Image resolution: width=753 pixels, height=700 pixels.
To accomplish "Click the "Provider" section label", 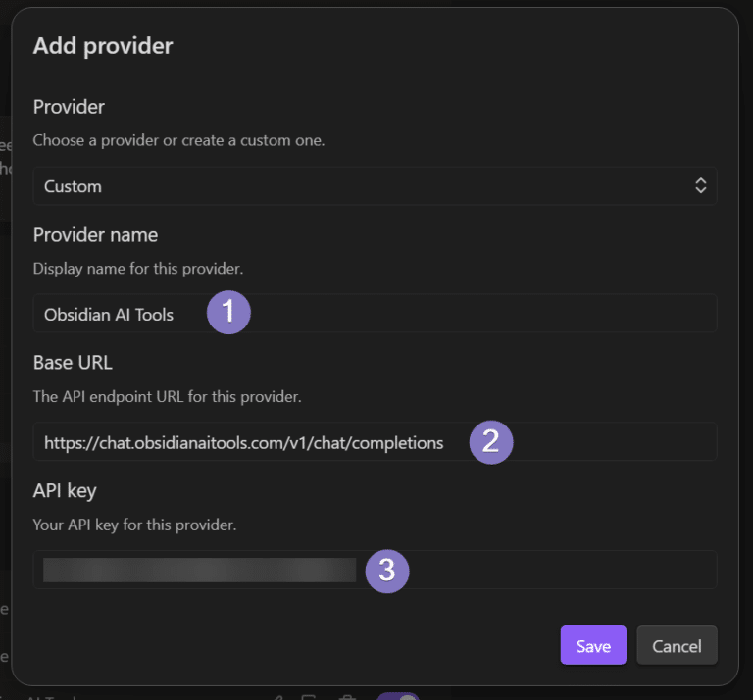I will point(69,107).
